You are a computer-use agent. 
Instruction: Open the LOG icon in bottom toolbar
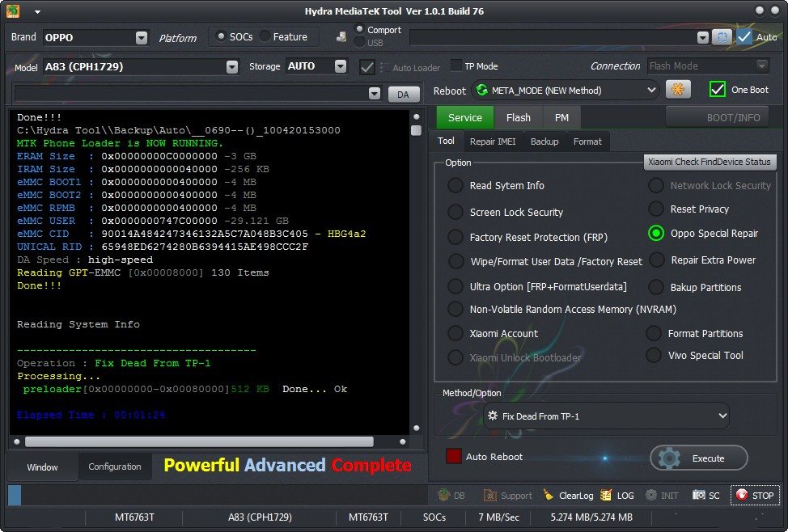[606, 496]
